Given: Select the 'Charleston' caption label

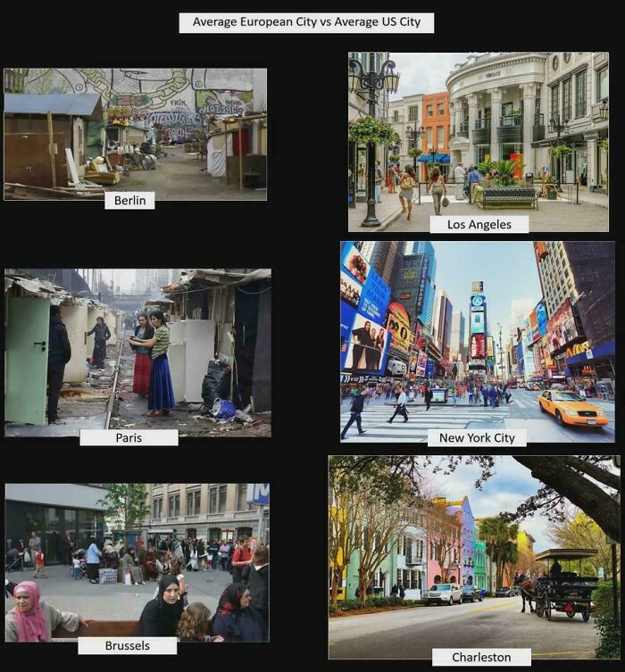Looking at the screenshot, I should [481, 657].
